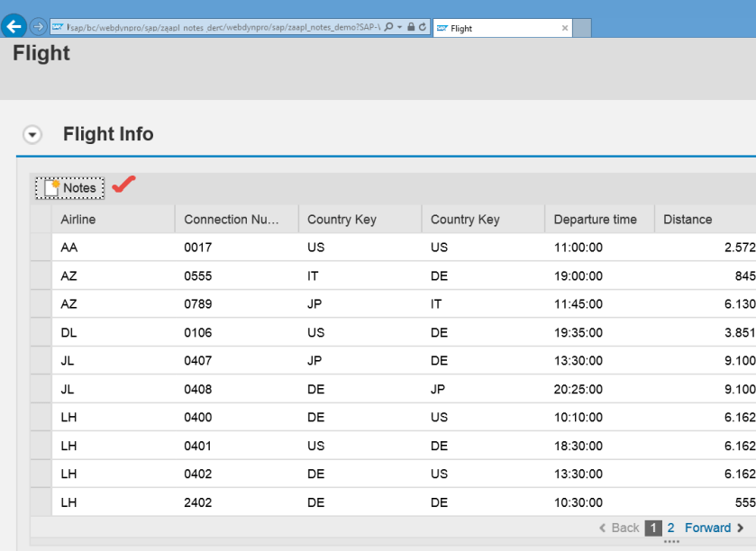Viewport: 756px width, 551px height.
Task: Click the Departure time column header
Action: click(x=595, y=219)
